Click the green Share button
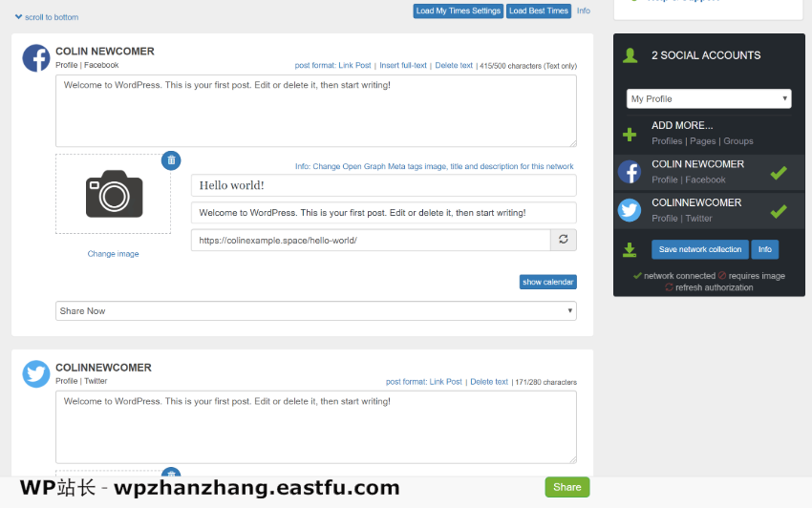This screenshot has height=508, width=812. 566,487
